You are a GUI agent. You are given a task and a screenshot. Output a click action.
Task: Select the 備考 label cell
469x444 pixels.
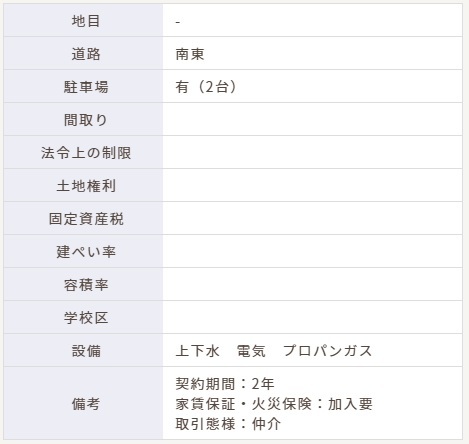tap(83, 403)
